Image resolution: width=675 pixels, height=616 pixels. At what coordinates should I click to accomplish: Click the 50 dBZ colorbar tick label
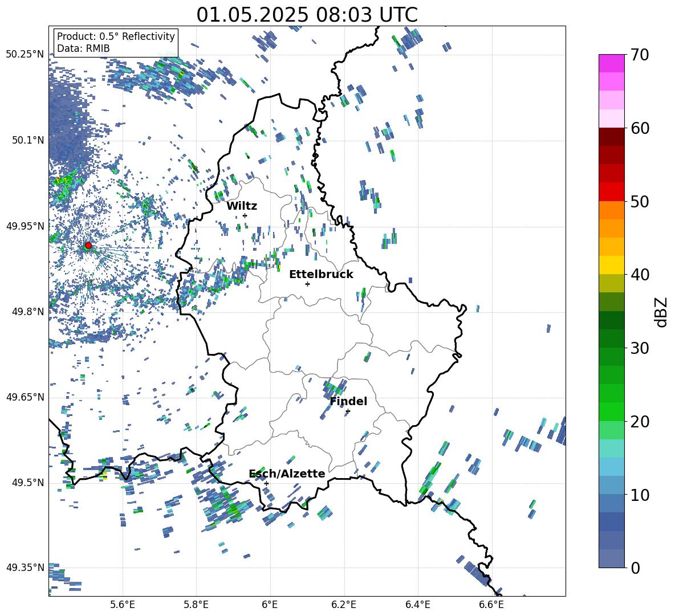[640, 202]
